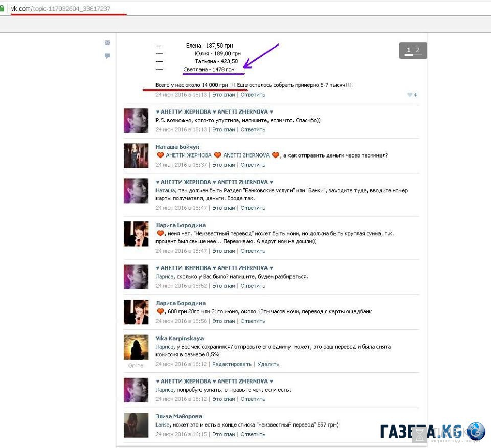Image resolution: width=491 pixels, height=448 pixels.
Task: Delete Vika Karpinskaya's comment via 'Удалить'
Action: click(x=268, y=364)
